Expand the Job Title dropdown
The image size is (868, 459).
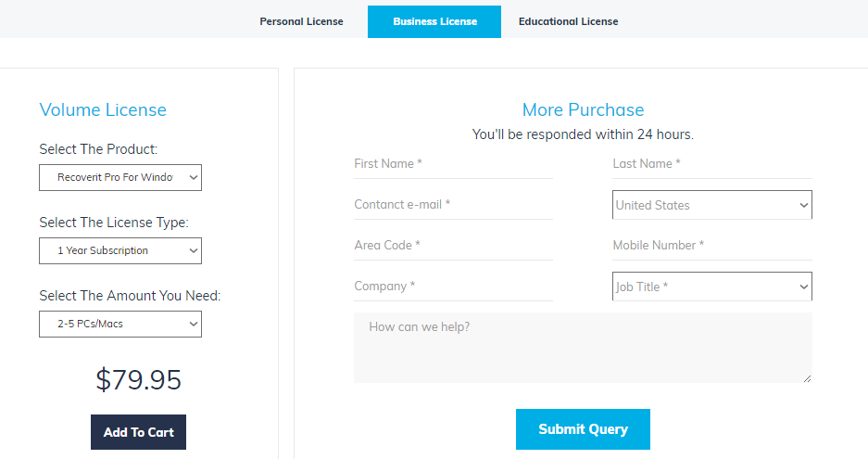coord(711,287)
